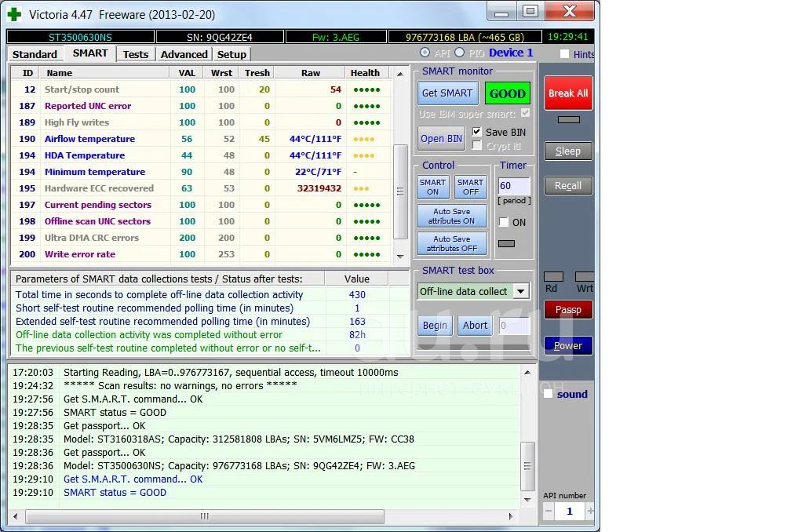The image size is (791, 532).
Task: Click the VAL column header
Action: click(187, 73)
